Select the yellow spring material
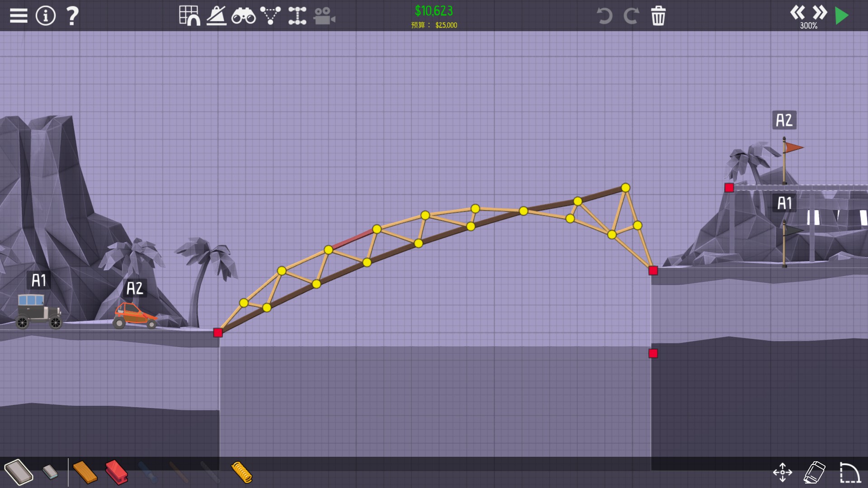868x488 pixels. point(241,472)
